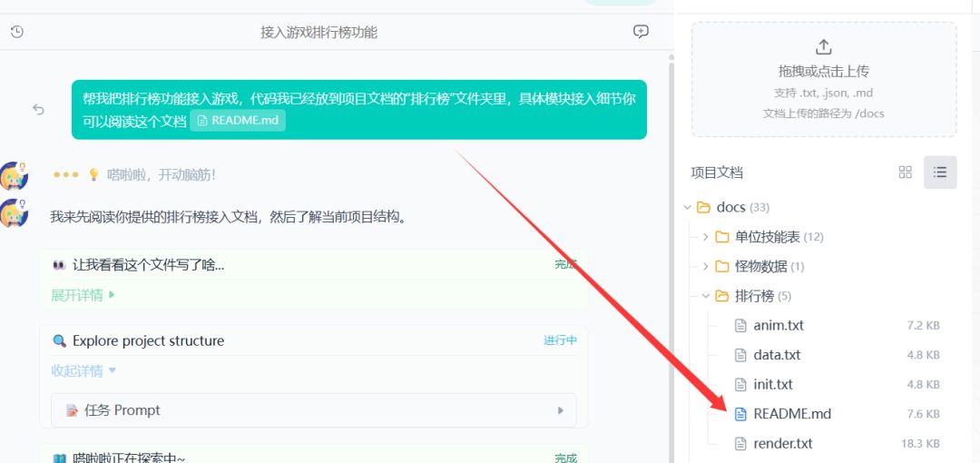
Task: Click the render.txt file icon
Action: pos(740,444)
